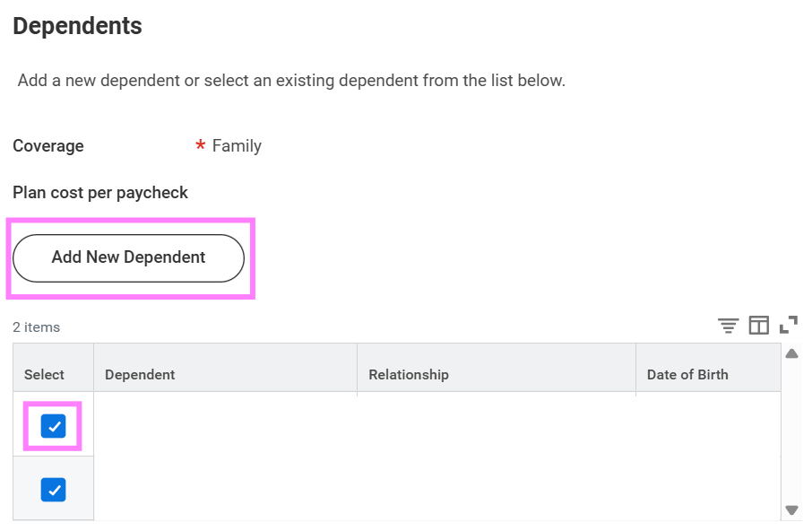Click the red required asterisk
The width and height of the screenshot is (812, 531).
(201, 146)
